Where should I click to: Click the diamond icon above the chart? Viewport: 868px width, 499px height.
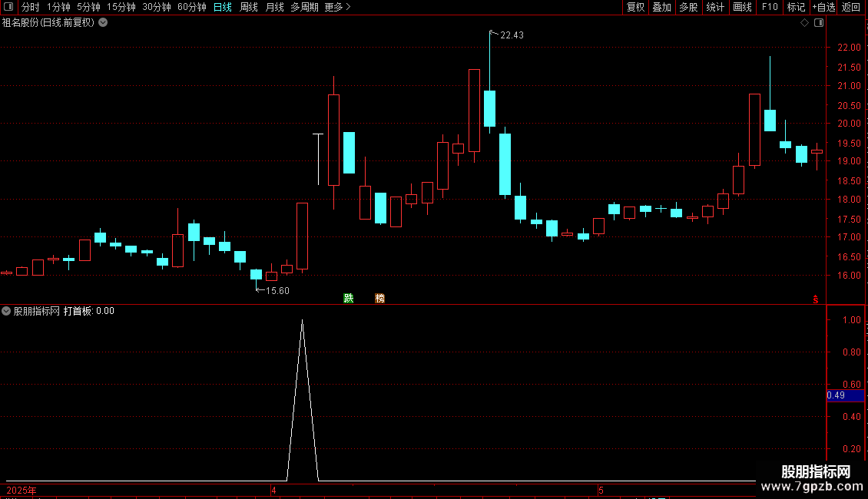805,23
